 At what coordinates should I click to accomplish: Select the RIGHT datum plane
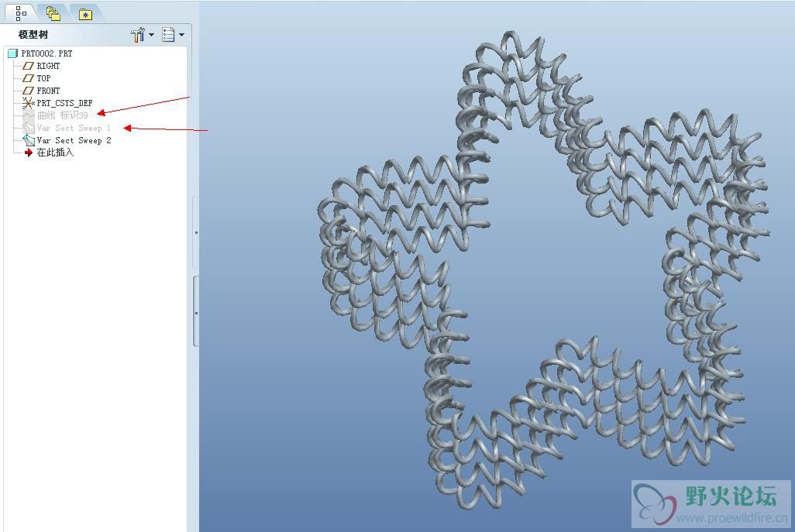(48, 66)
